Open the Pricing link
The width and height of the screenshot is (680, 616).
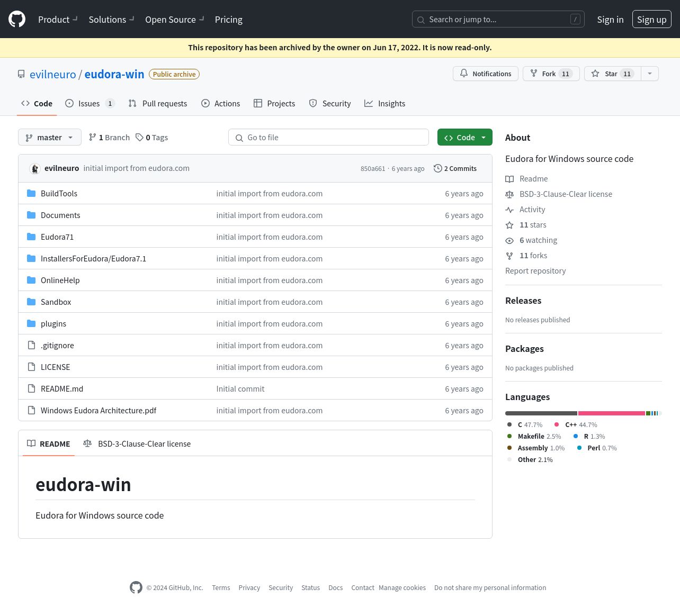(229, 20)
